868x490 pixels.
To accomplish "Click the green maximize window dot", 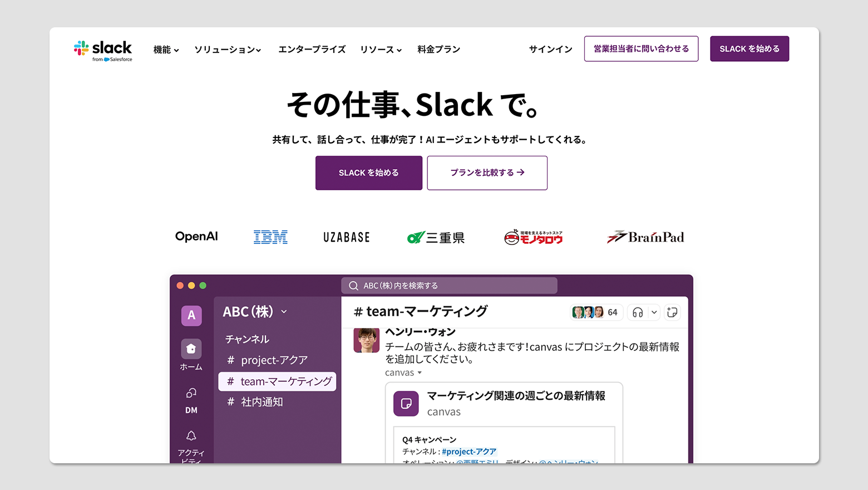I will point(203,286).
